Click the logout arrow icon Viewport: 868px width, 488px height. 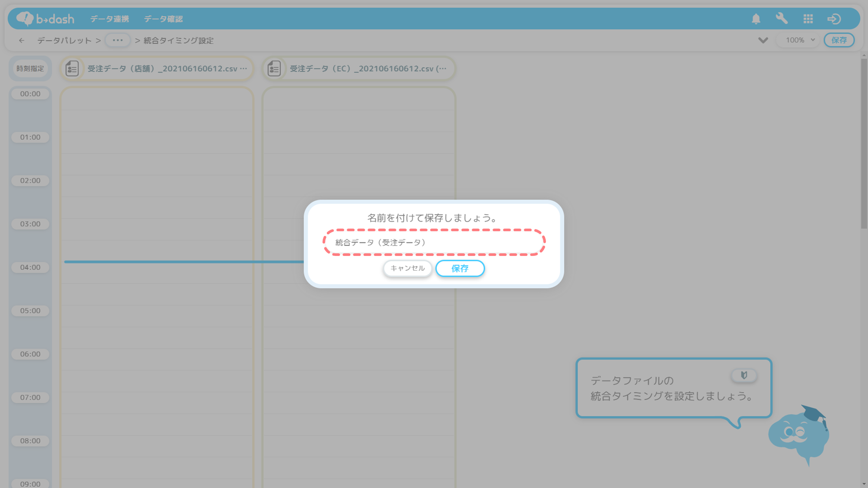[834, 19]
